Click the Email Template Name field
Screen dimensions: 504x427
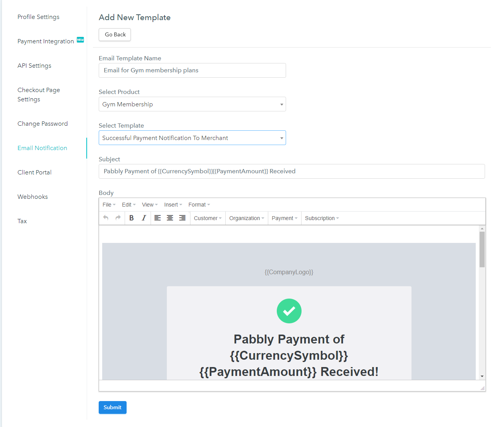click(192, 70)
